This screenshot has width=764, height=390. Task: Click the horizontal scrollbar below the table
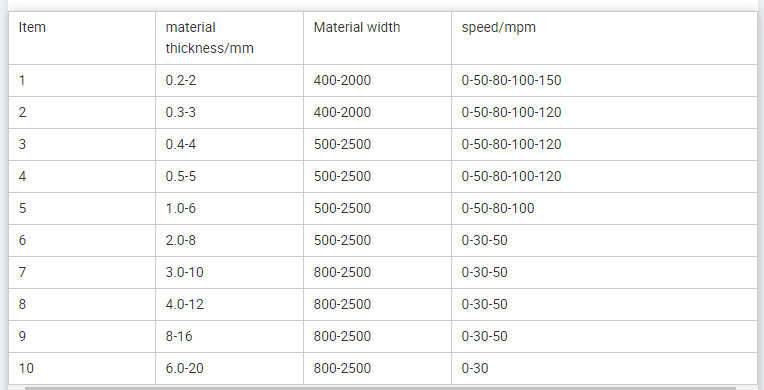380,388
